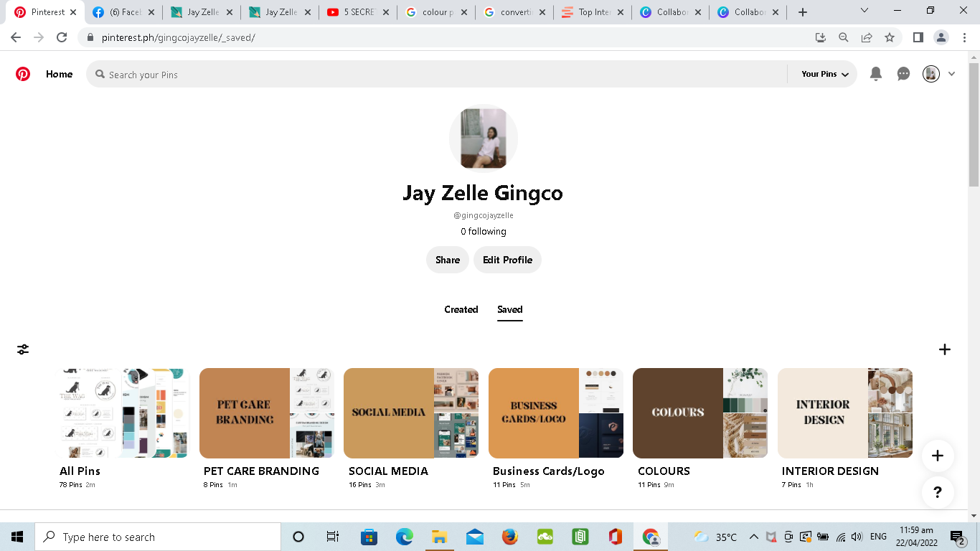The width and height of the screenshot is (980, 551).
Task: Open Microsoft Edge from the taskbar
Action: tap(405, 537)
